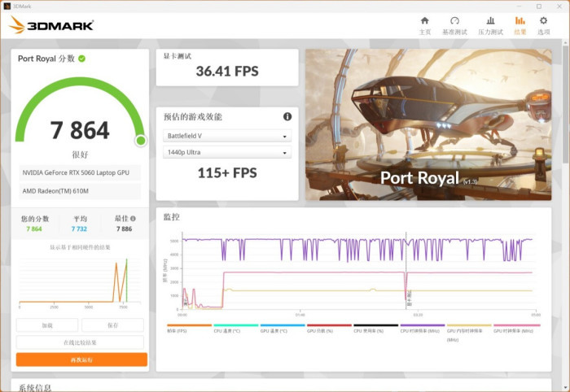Click the vertical scrollbar on the right

565,105
